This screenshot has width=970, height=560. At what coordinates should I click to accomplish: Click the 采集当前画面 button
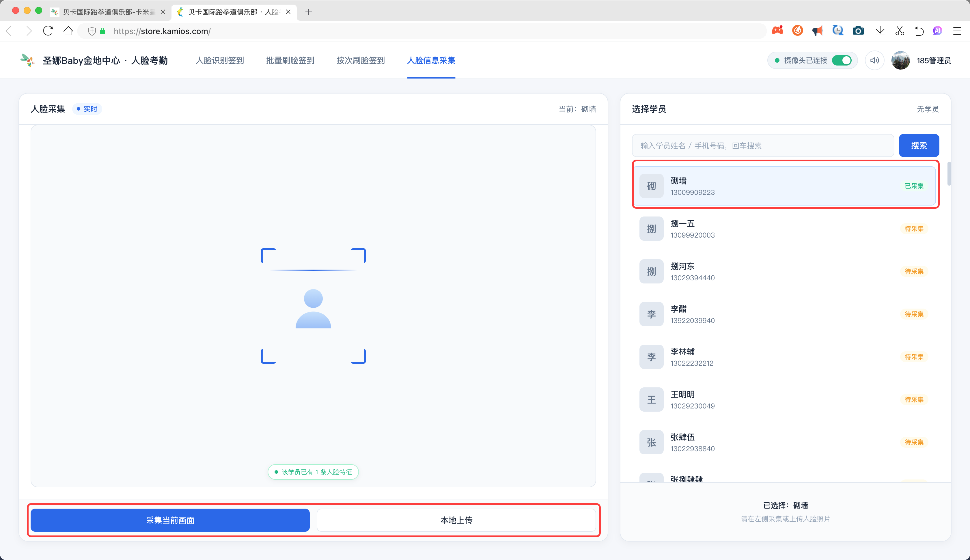(170, 520)
